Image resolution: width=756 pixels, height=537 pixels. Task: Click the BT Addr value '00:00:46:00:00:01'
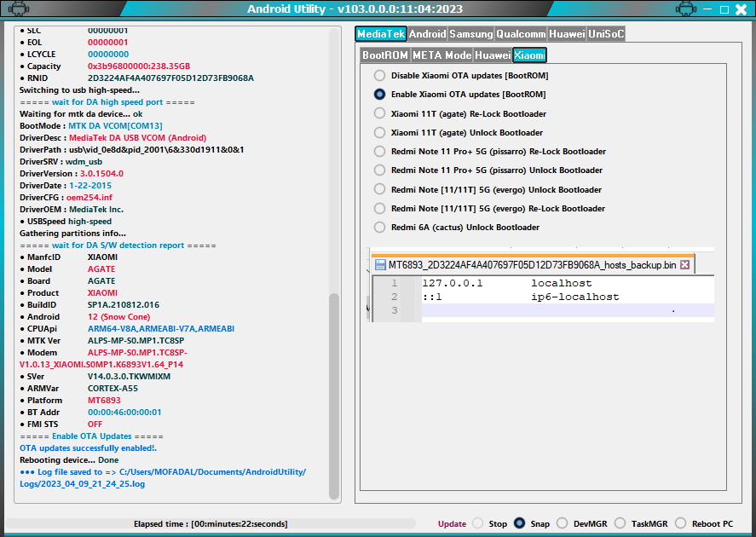(124, 413)
